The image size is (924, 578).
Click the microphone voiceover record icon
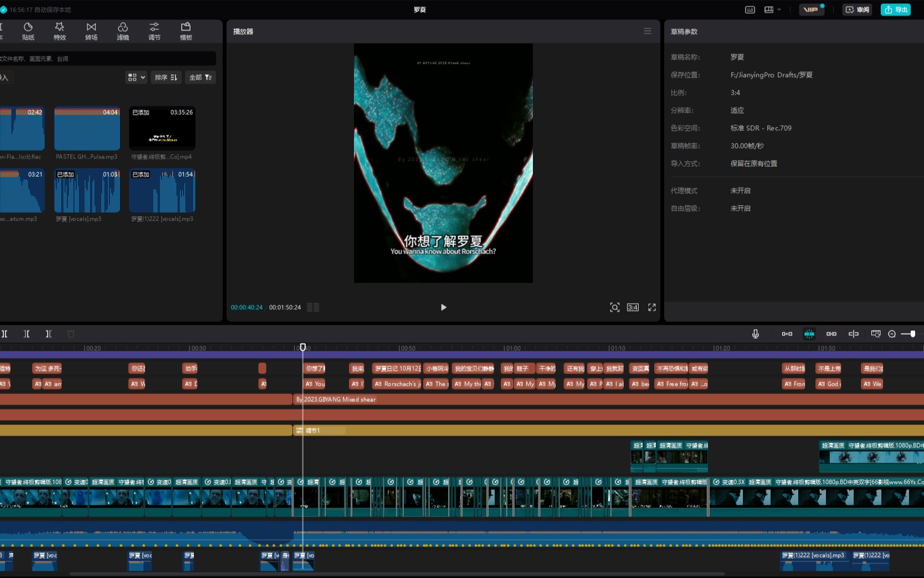[756, 334]
